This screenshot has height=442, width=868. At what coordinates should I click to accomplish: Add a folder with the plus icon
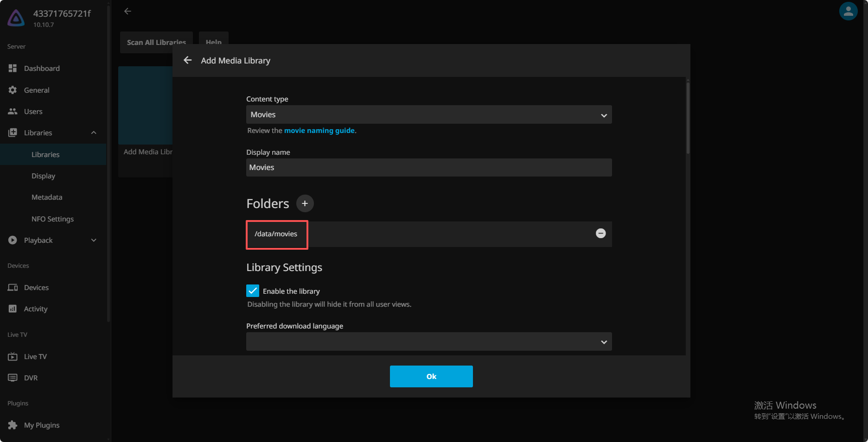coord(305,203)
